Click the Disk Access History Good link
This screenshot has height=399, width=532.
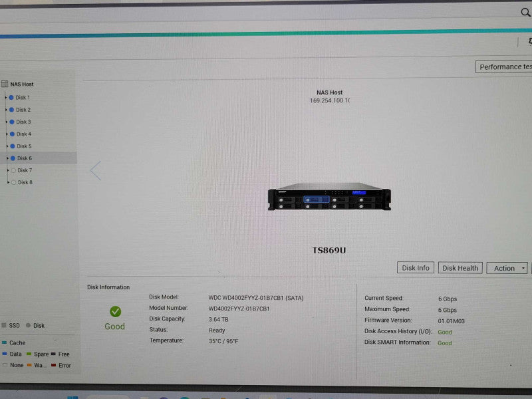(445, 332)
